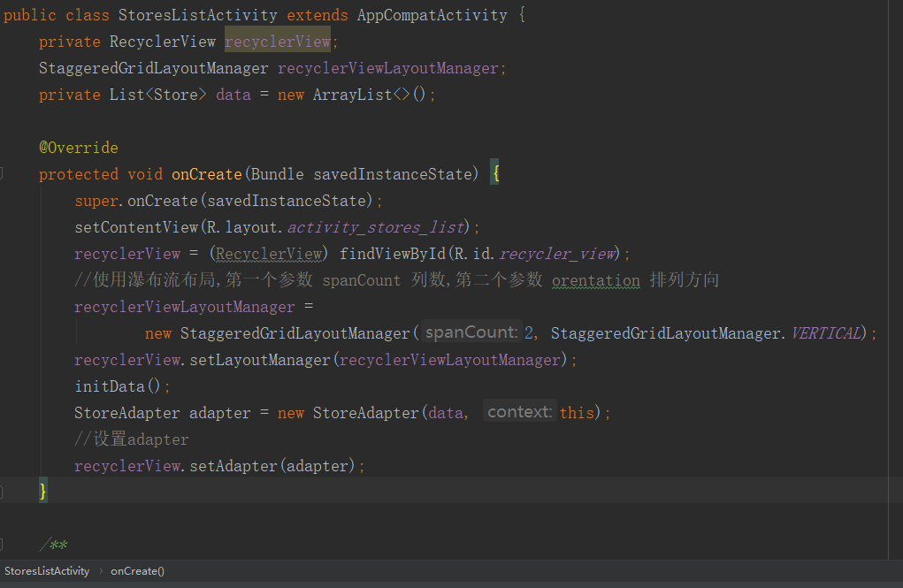
Task: Click onCreate() in the breadcrumb bar
Action: coord(137,570)
